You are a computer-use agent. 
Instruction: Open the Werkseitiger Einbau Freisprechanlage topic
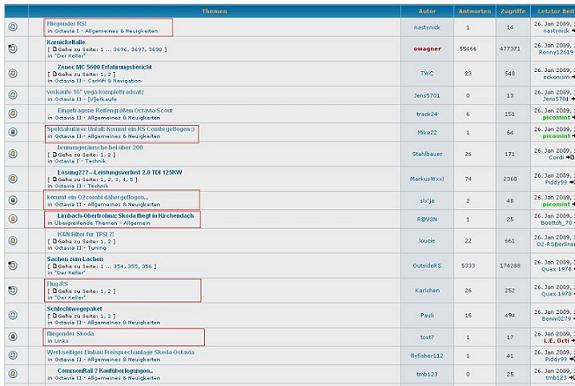(x=121, y=352)
